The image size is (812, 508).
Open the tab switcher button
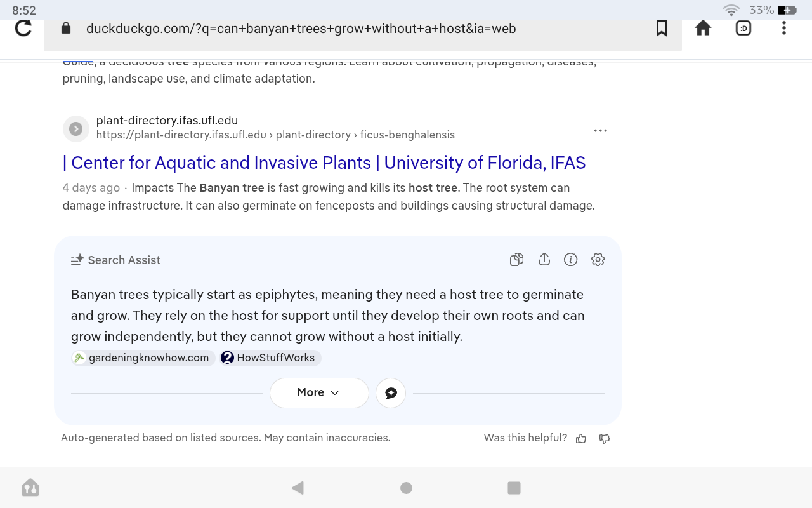[743, 29]
